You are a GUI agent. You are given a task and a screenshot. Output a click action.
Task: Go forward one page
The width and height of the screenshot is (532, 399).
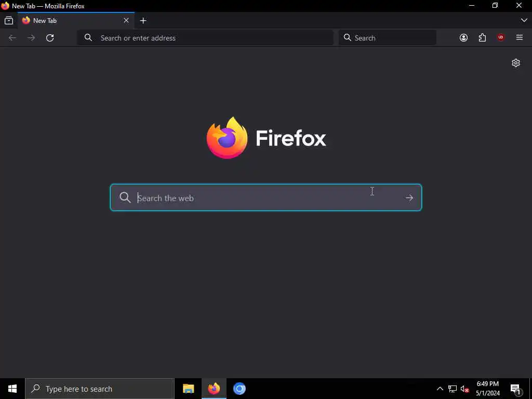pyautogui.click(x=31, y=37)
